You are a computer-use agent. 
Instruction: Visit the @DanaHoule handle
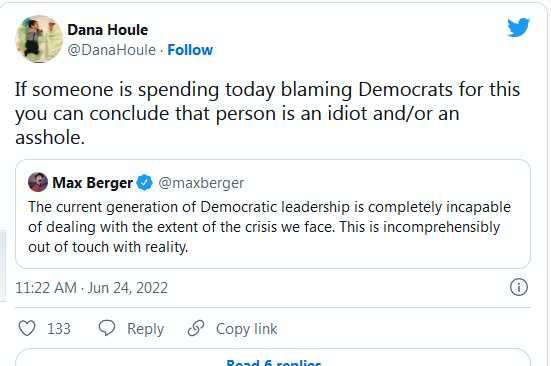pos(111,50)
